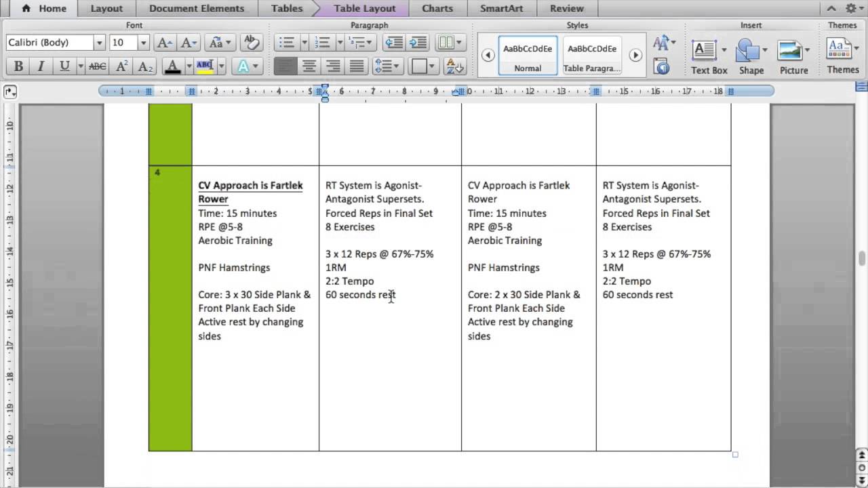Open underline style dropdown arrow

click(x=81, y=66)
